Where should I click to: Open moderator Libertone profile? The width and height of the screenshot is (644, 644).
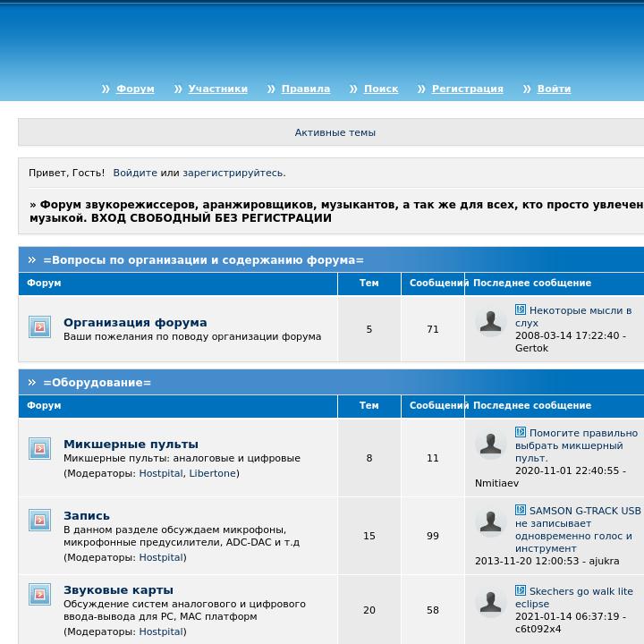pyautogui.click(x=212, y=473)
